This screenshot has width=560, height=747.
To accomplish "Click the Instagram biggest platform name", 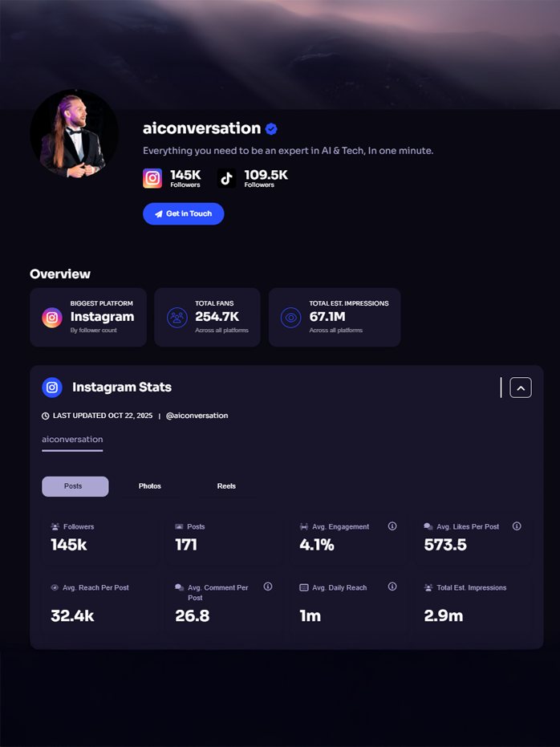I will (x=103, y=317).
